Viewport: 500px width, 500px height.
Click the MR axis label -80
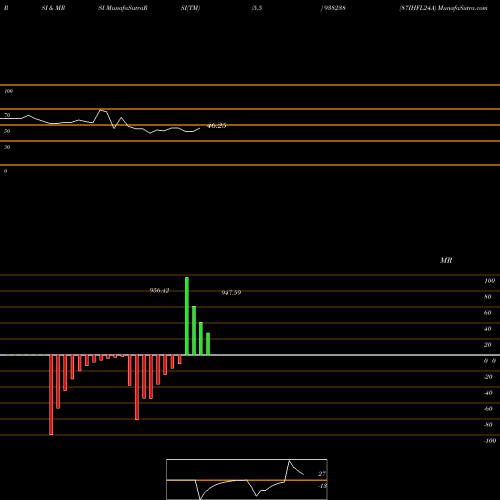[x=488, y=425]
